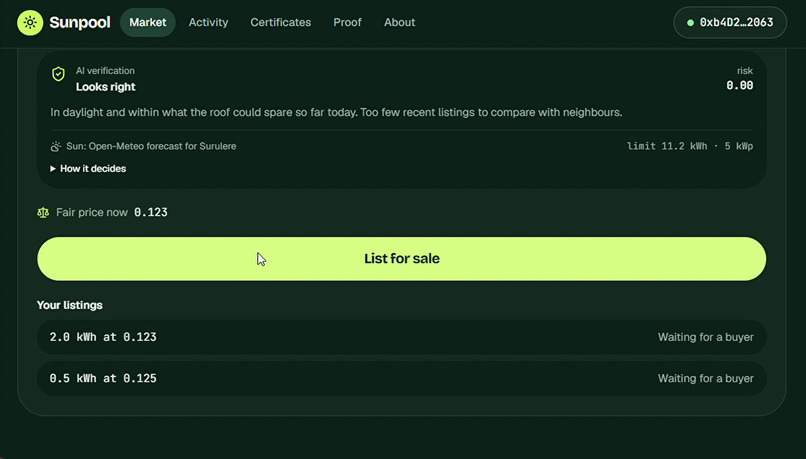This screenshot has width=806, height=459.
Task: Click the AI verification label
Action: pos(105,71)
